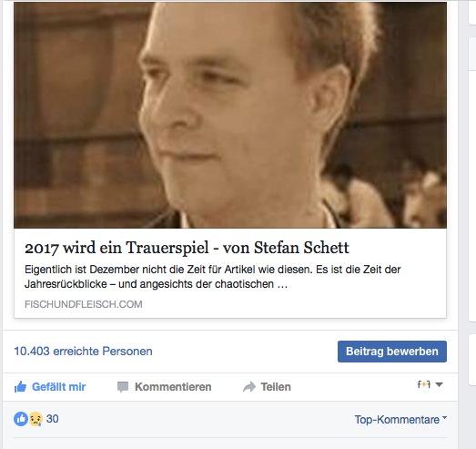Click the blue like reaction badge

point(21,419)
